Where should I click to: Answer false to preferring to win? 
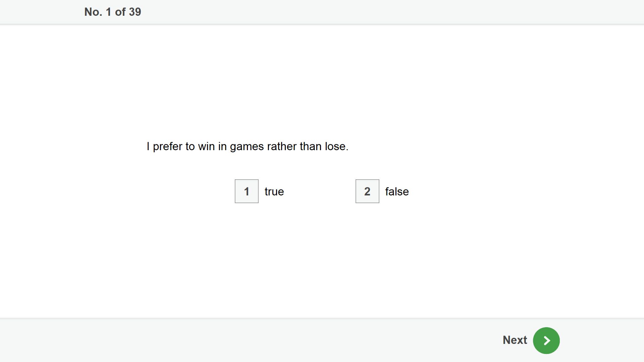(x=367, y=191)
